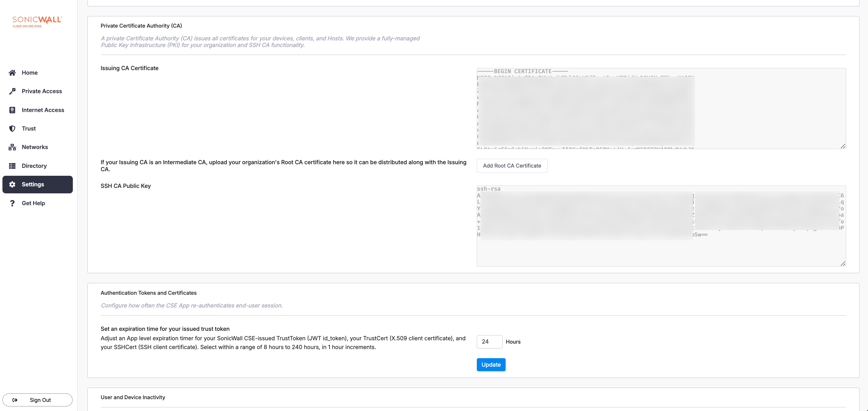868x411 pixels.
Task: Click the Home house icon in sidebar
Action: pos(12,73)
